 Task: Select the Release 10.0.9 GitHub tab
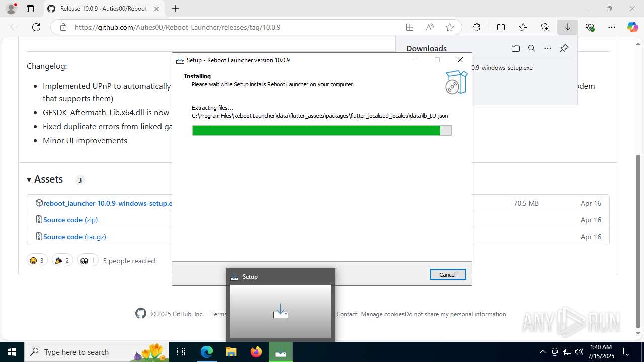(x=104, y=9)
